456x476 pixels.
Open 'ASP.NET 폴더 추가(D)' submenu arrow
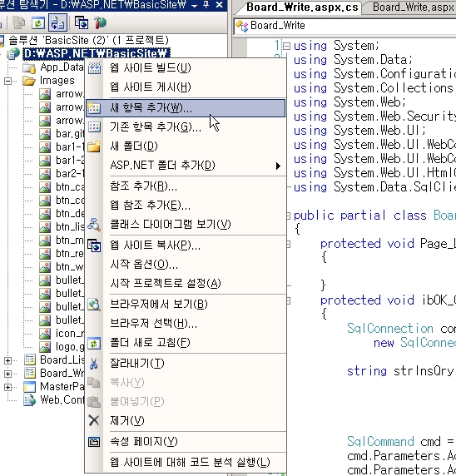pyautogui.click(x=278, y=166)
